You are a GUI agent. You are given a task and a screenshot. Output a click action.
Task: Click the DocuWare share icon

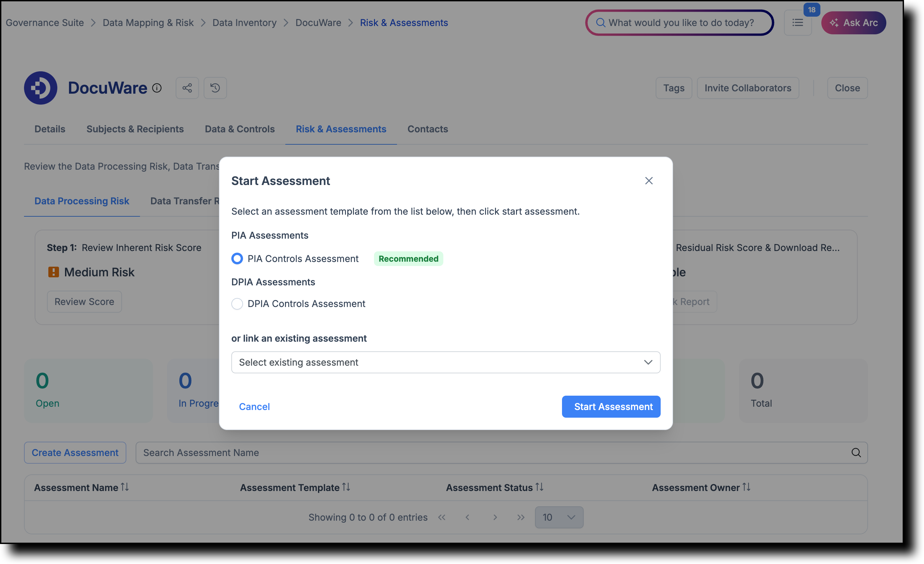click(187, 88)
